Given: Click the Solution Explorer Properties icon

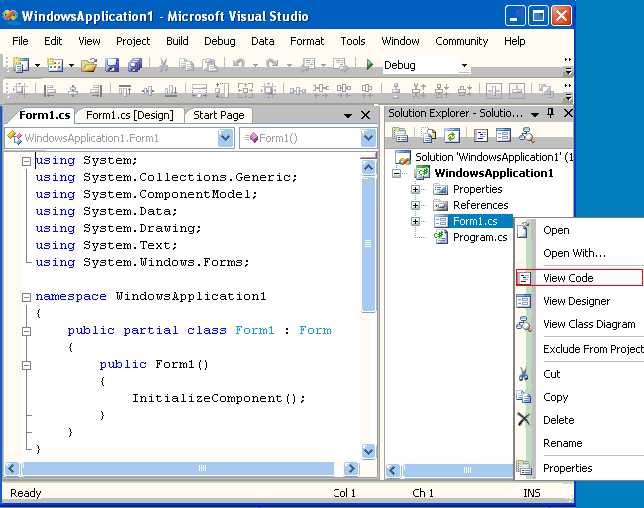Looking at the screenshot, I should 400,135.
